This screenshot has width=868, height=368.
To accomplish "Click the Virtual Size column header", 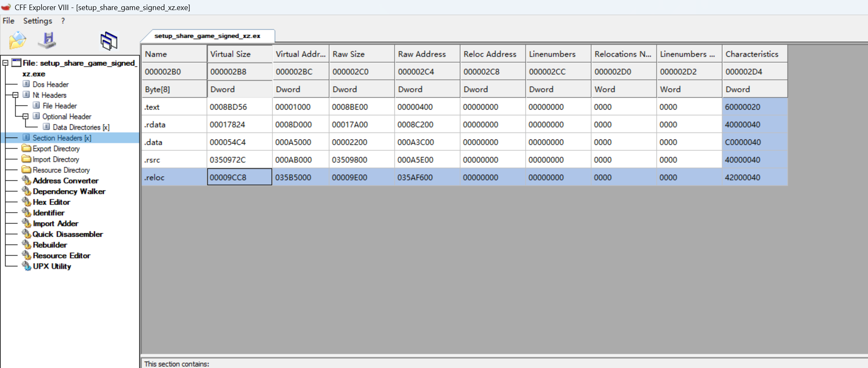I will coord(231,54).
